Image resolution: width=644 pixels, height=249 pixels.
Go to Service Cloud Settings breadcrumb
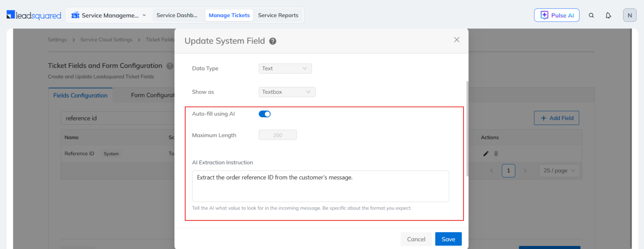click(x=106, y=39)
